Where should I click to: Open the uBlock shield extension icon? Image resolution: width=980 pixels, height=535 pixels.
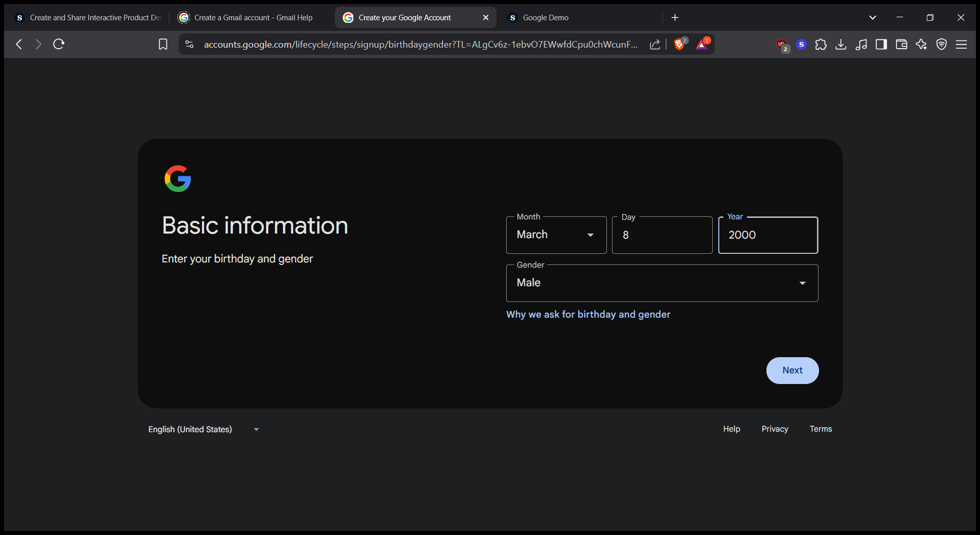(782, 45)
